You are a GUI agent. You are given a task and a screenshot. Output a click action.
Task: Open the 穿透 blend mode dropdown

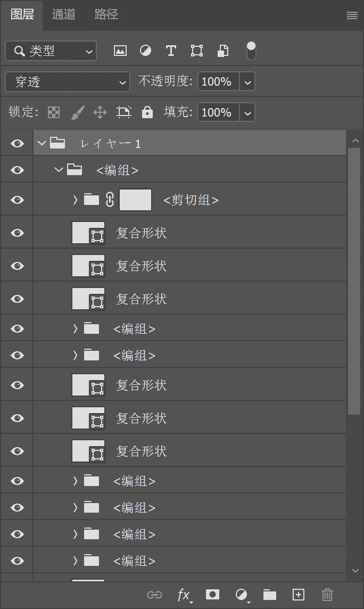[68, 82]
